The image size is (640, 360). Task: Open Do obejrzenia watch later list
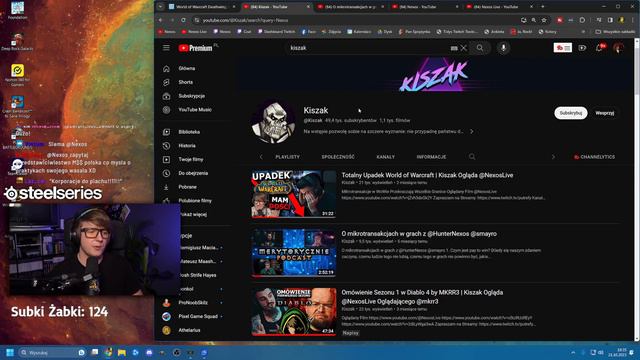point(193,173)
